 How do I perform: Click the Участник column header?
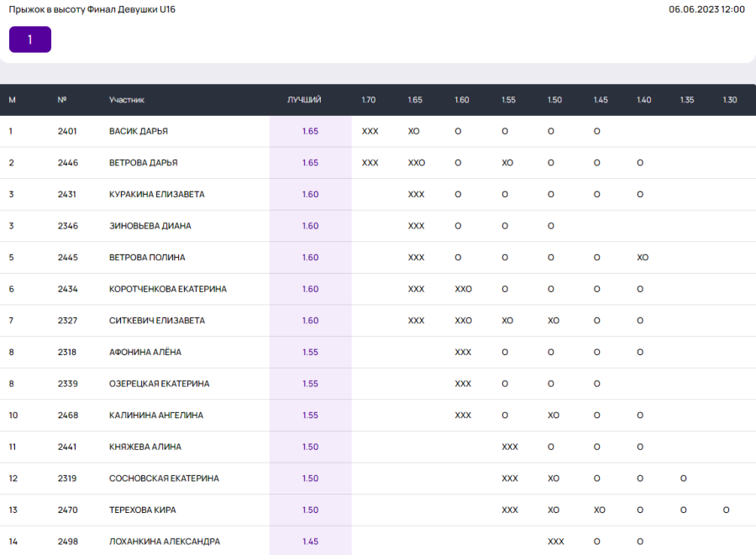point(127,100)
